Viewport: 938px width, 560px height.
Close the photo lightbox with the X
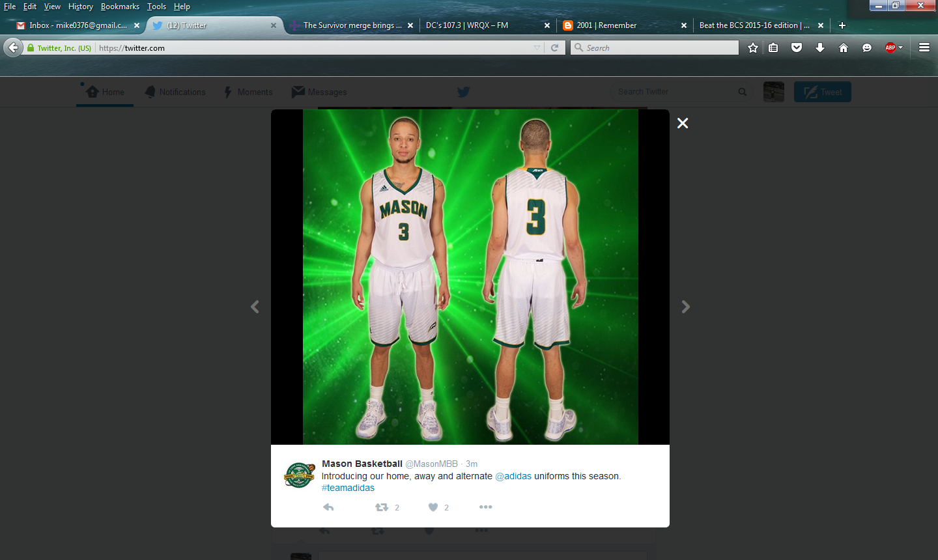(682, 123)
